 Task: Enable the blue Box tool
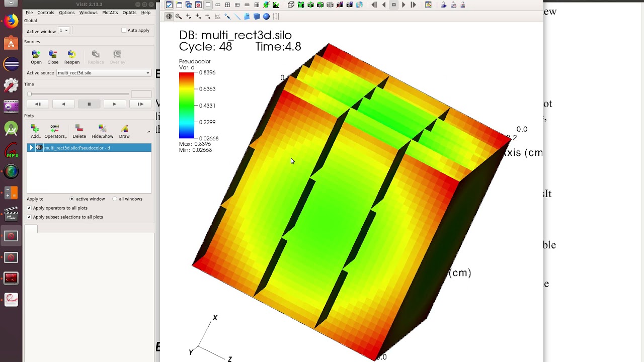(257, 17)
